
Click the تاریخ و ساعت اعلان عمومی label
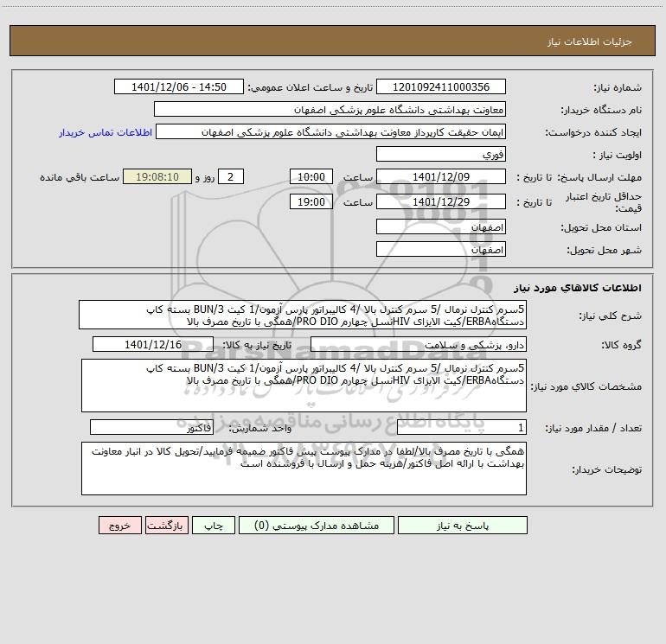tap(310, 87)
